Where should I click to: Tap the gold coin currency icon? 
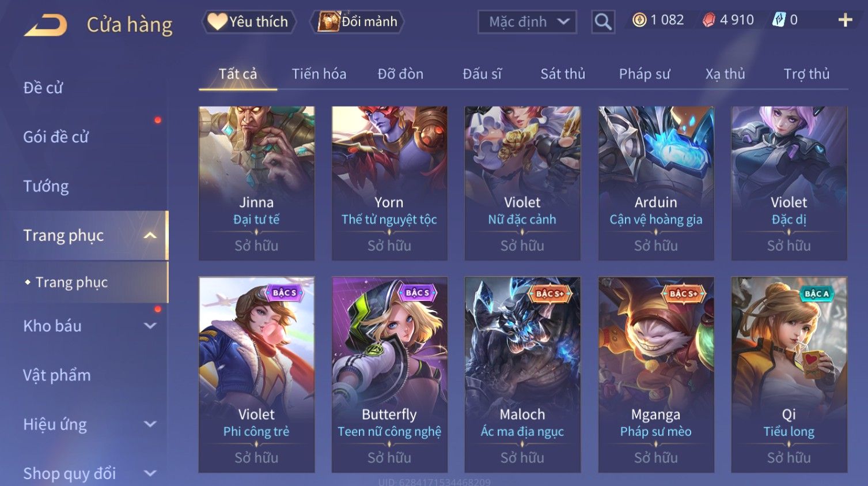pos(639,20)
